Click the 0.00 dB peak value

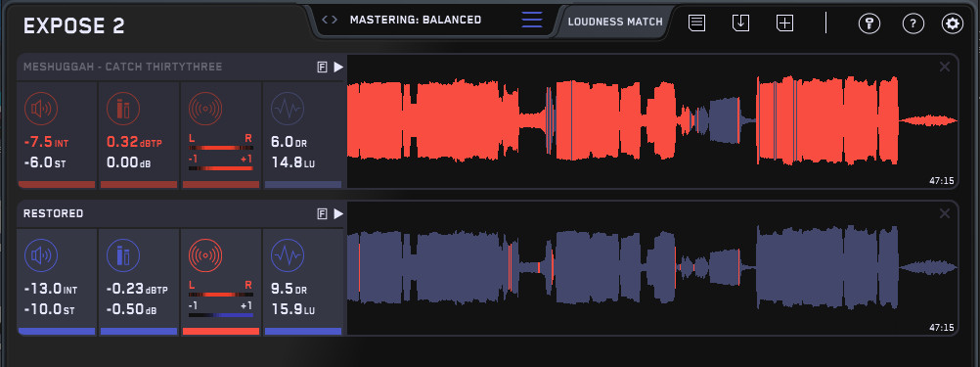[128, 163]
